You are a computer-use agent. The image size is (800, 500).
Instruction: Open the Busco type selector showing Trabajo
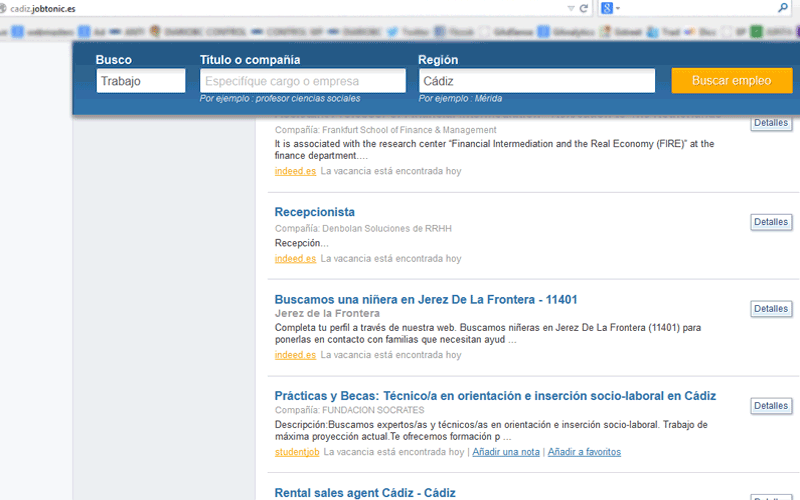[x=141, y=81]
